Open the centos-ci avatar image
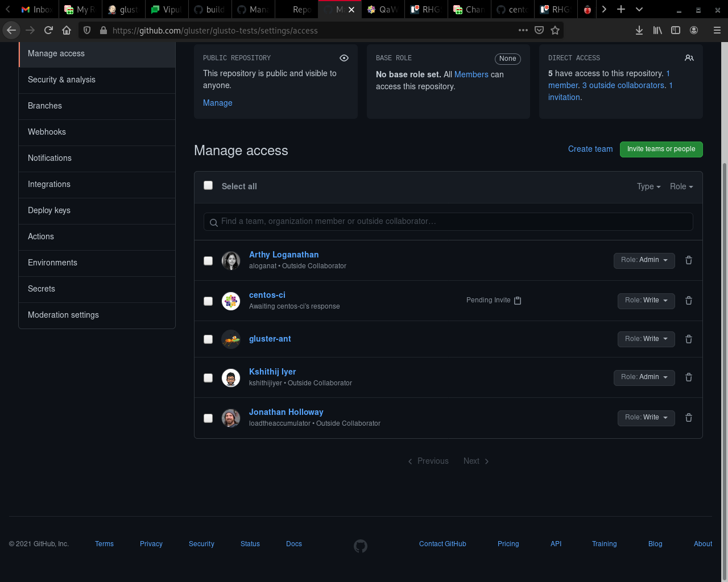The width and height of the screenshot is (728, 582). click(231, 301)
